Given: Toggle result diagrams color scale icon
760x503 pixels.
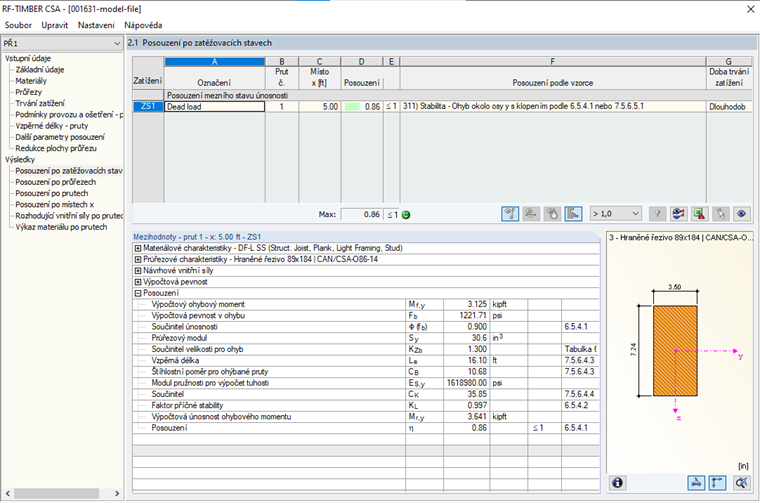Looking at the screenshot, I should (x=573, y=214).
